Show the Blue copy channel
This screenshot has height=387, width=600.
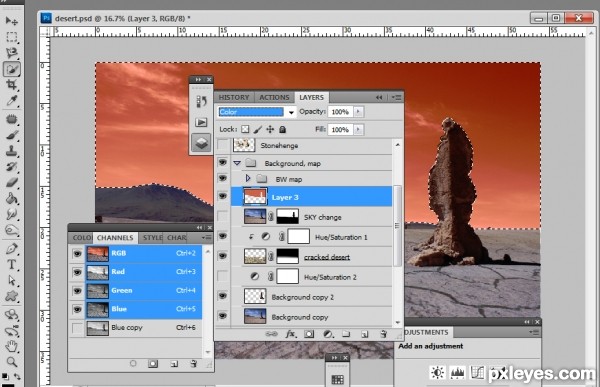click(77, 328)
